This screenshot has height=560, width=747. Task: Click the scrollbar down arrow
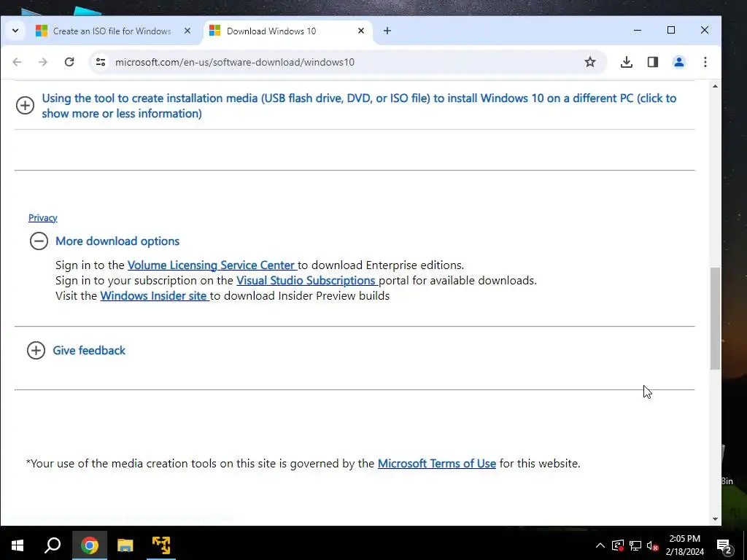click(715, 519)
